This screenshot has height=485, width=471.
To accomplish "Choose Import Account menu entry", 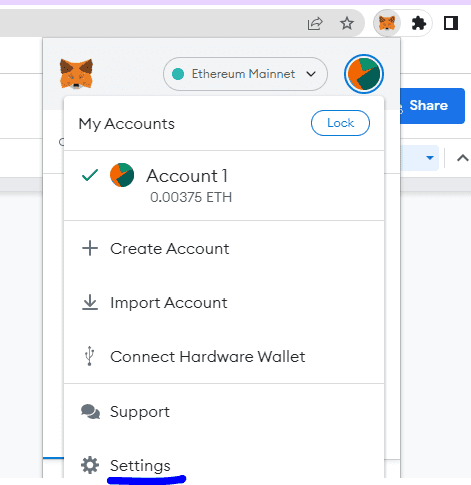I will 224,303.
